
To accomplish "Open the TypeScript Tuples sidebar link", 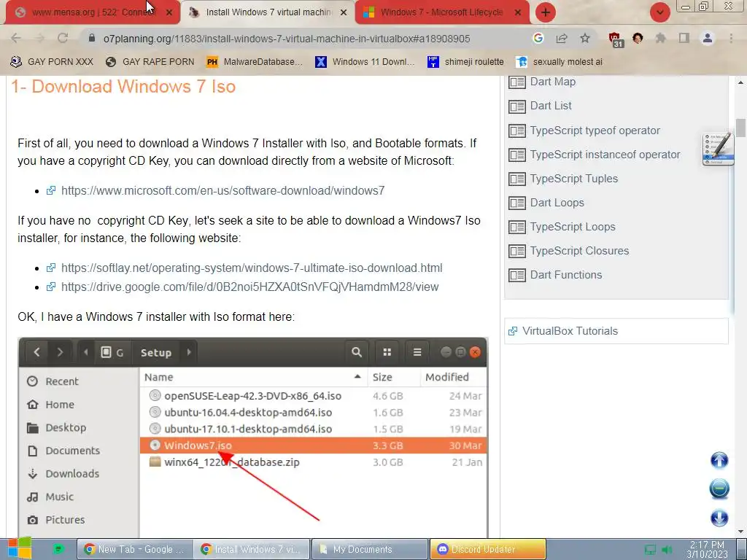I will tap(573, 179).
